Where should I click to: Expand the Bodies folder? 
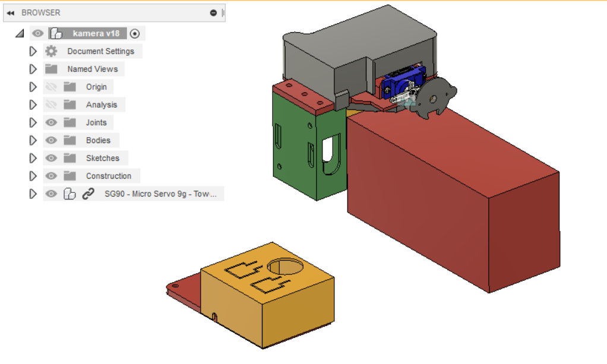pos(33,140)
